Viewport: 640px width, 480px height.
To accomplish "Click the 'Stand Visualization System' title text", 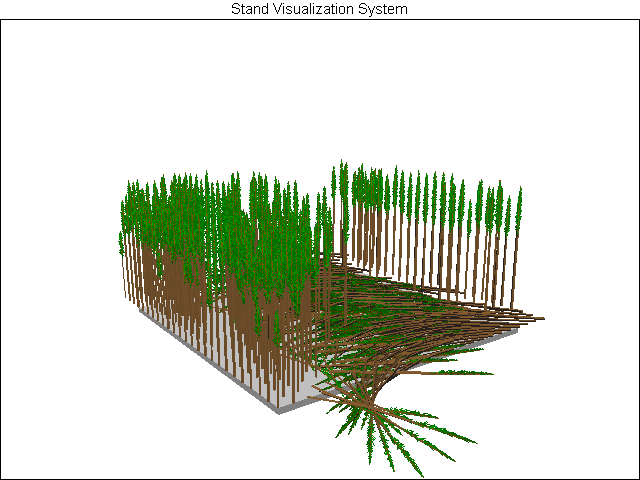I will click(x=319, y=9).
